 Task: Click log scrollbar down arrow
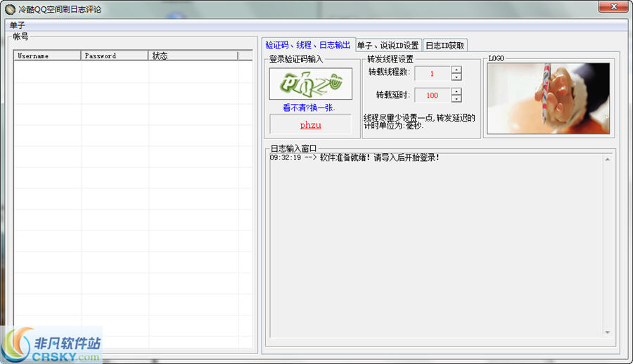pyautogui.click(x=608, y=332)
